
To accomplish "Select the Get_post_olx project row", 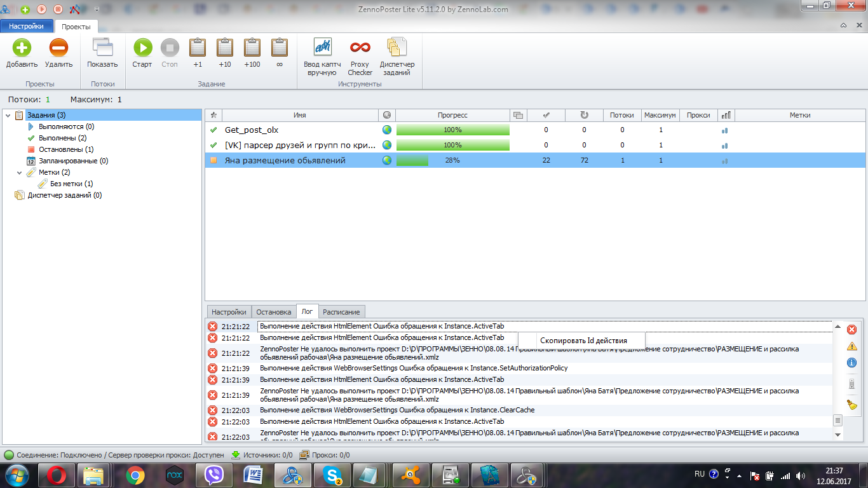I will click(535, 130).
